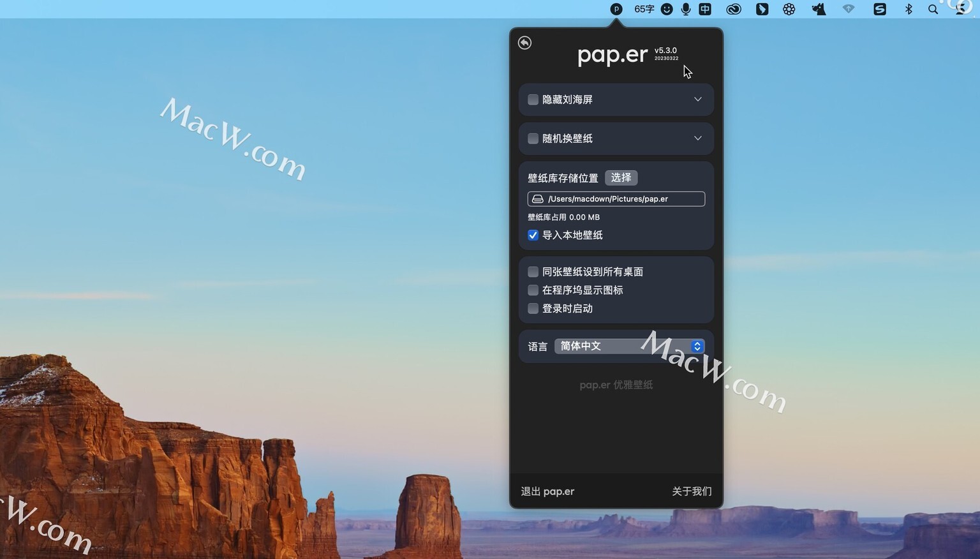The image size is (980, 559).
Task: Click the 壁纸库占用 0.00 MB text
Action: (x=563, y=217)
